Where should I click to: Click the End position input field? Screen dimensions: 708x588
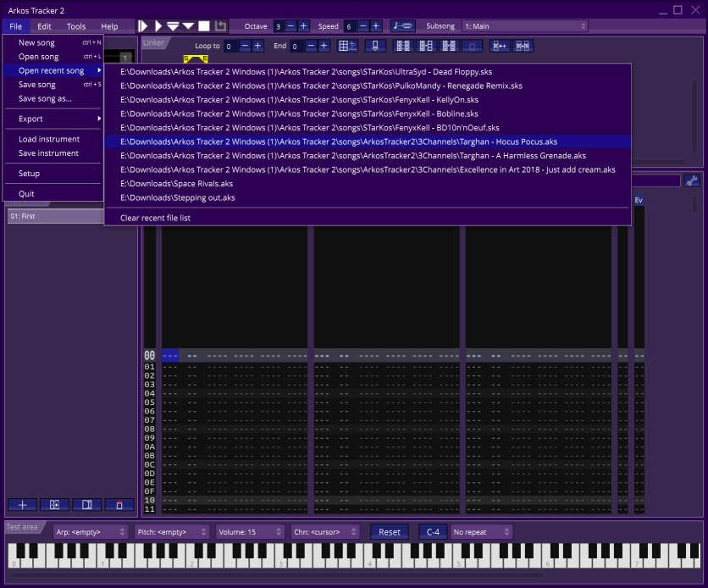tap(296, 46)
